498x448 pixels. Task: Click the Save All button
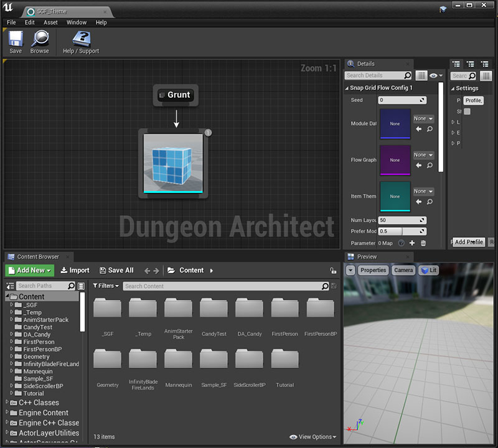(116, 270)
